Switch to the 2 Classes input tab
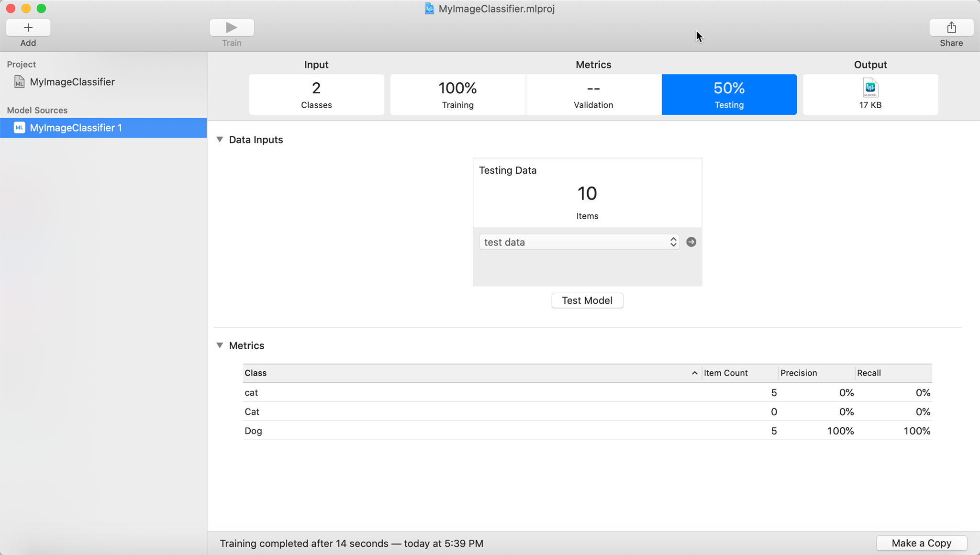This screenshot has height=555, width=980. (x=316, y=94)
